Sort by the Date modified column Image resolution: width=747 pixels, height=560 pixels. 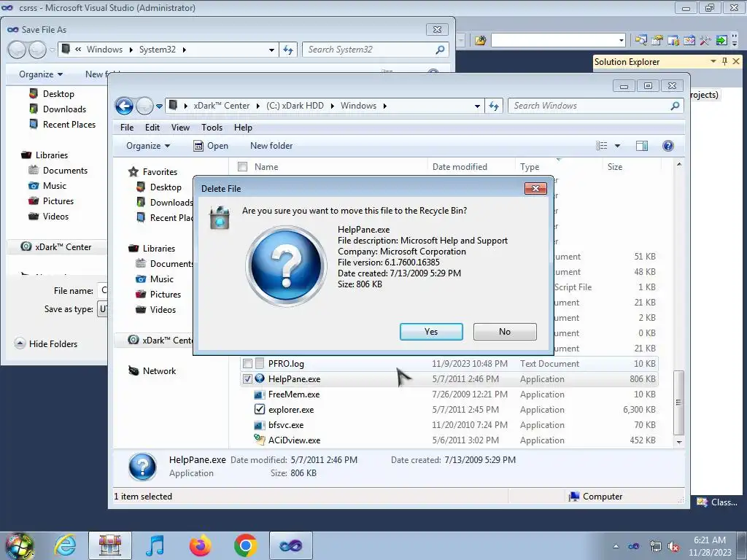click(x=460, y=167)
